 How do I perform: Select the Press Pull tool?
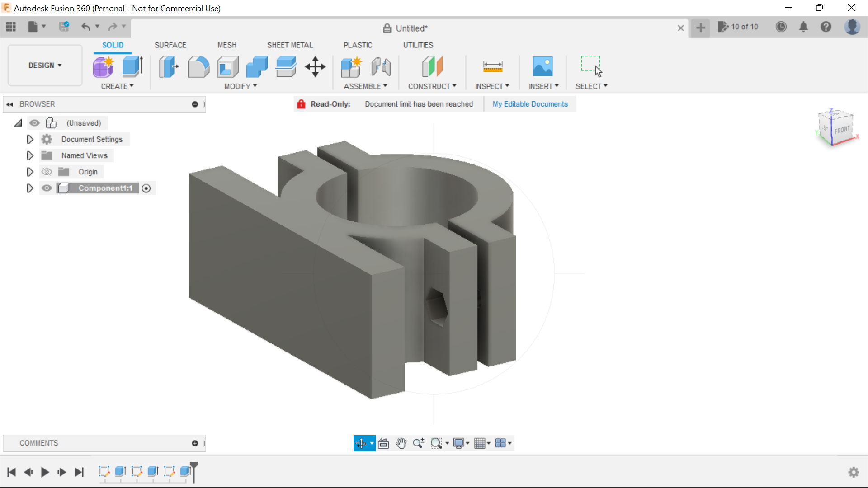[169, 67]
